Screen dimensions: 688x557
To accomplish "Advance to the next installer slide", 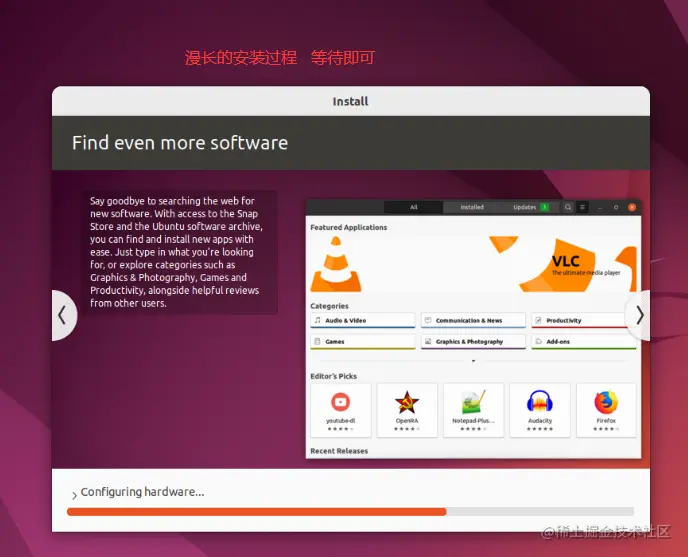I will (x=639, y=315).
